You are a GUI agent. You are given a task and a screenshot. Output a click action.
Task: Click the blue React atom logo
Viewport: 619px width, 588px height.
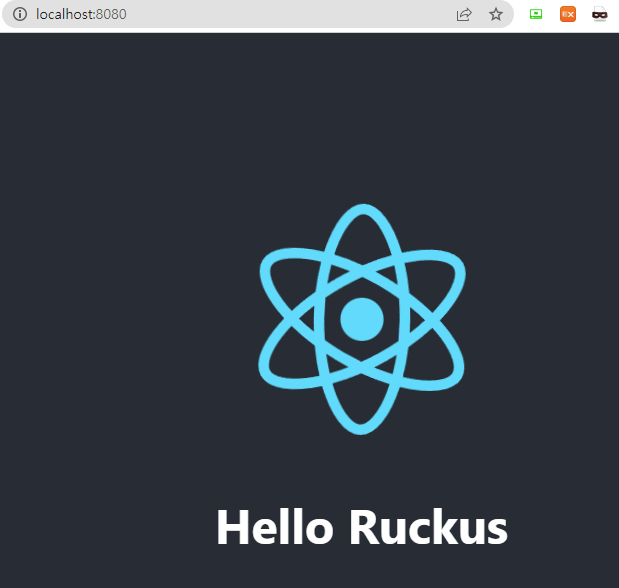362,319
